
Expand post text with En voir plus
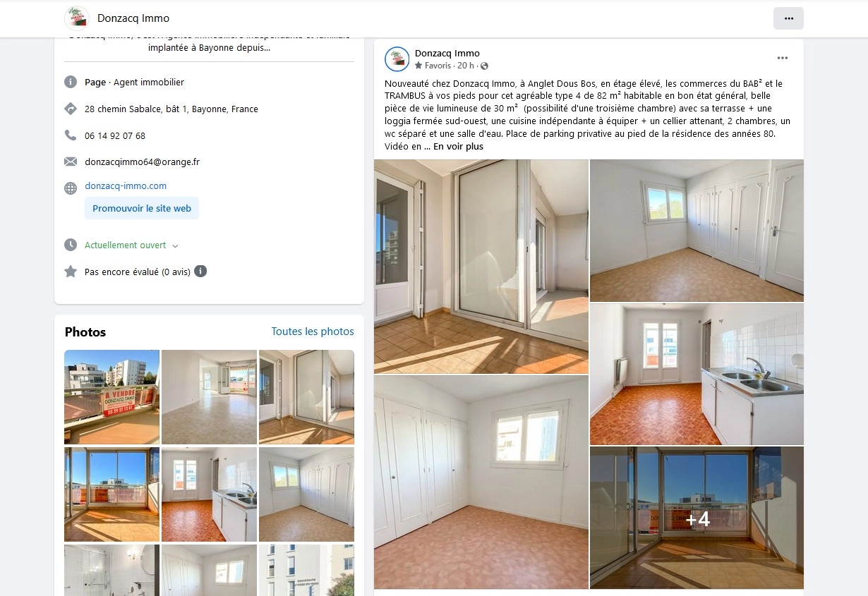tap(458, 147)
